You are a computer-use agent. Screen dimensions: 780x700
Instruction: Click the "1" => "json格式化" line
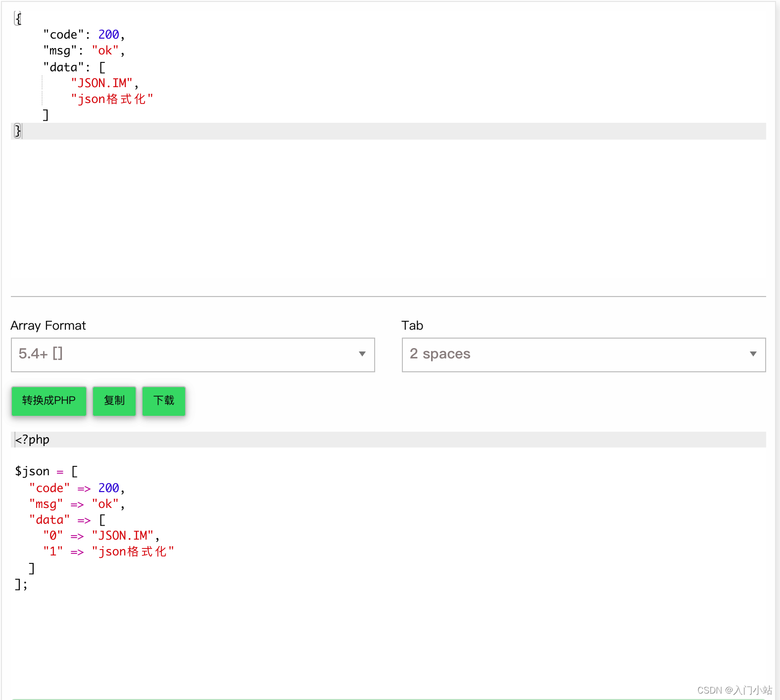click(x=108, y=551)
